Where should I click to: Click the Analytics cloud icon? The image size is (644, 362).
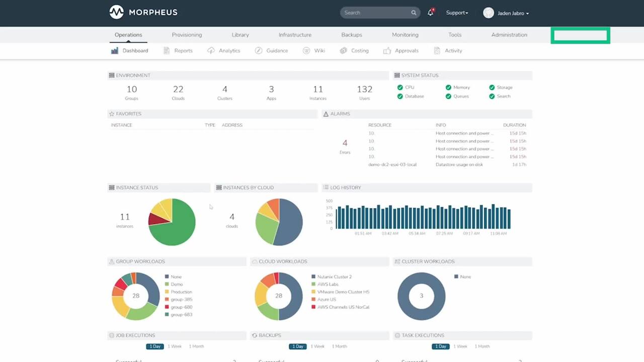tap(211, 51)
